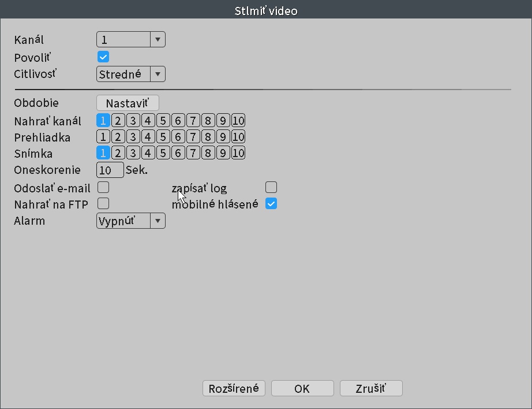
Task: Click the Oneskorenie delay input field
Action: pyautogui.click(x=110, y=170)
